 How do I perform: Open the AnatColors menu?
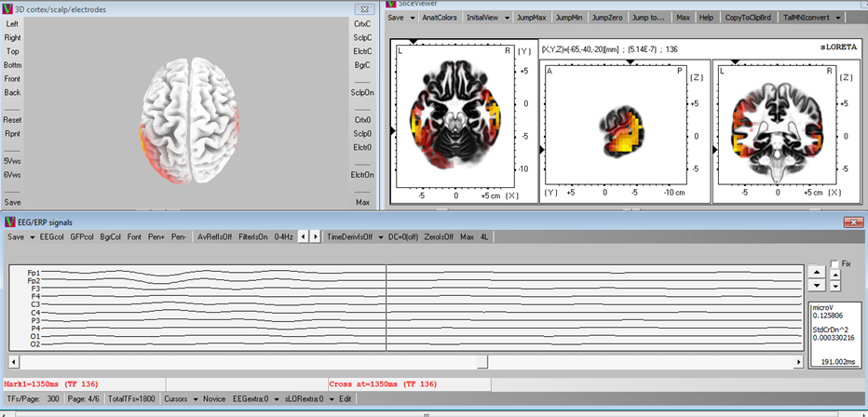click(440, 18)
